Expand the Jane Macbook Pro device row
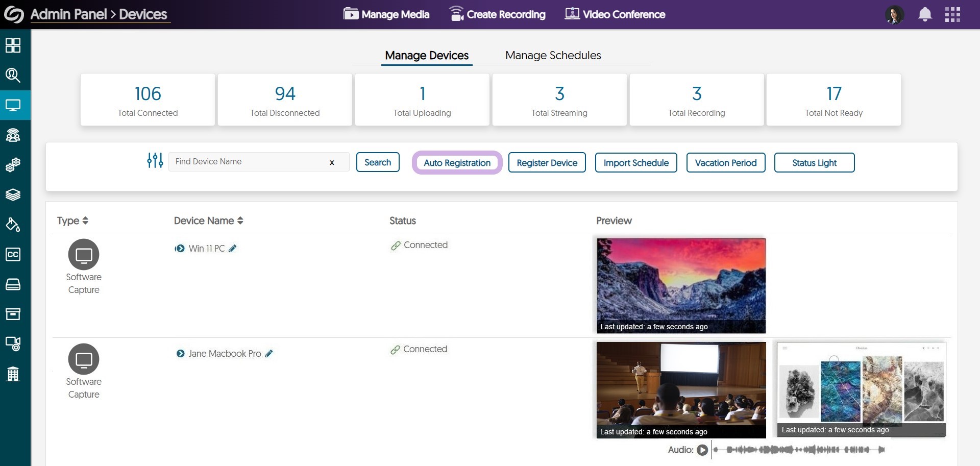 180,353
